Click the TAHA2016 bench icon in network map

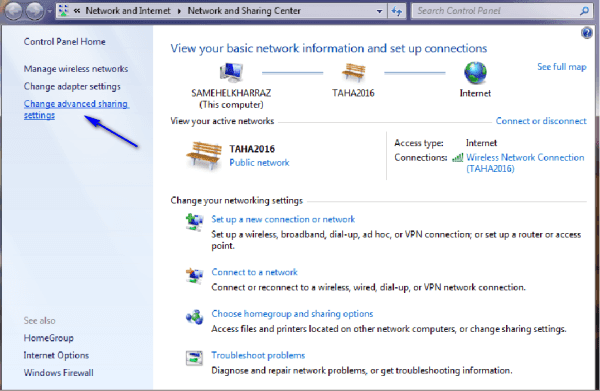coord(353,73)
